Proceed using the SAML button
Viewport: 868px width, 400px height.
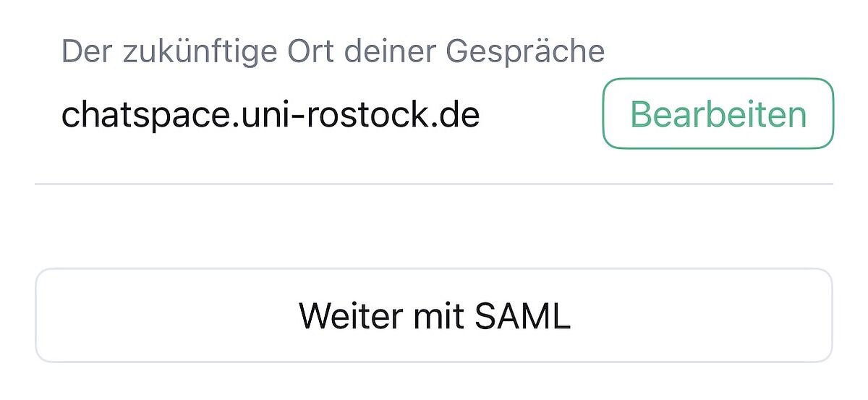pos(434,315)
